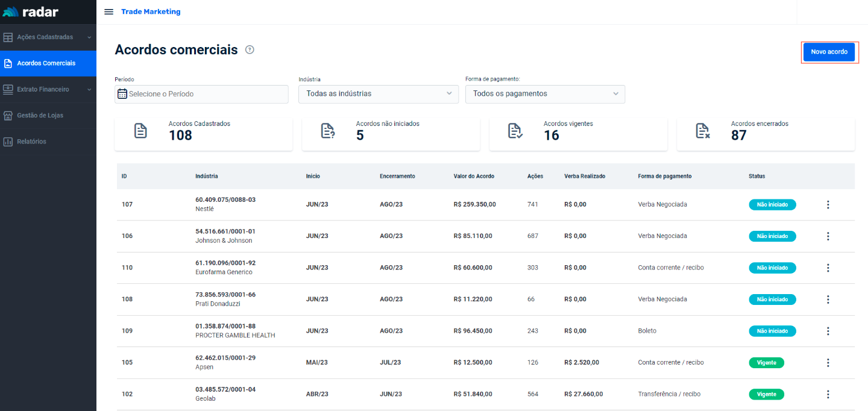Click the Vigente status badge for Geolab
The image size is (868, 411).
click(766, 394)
